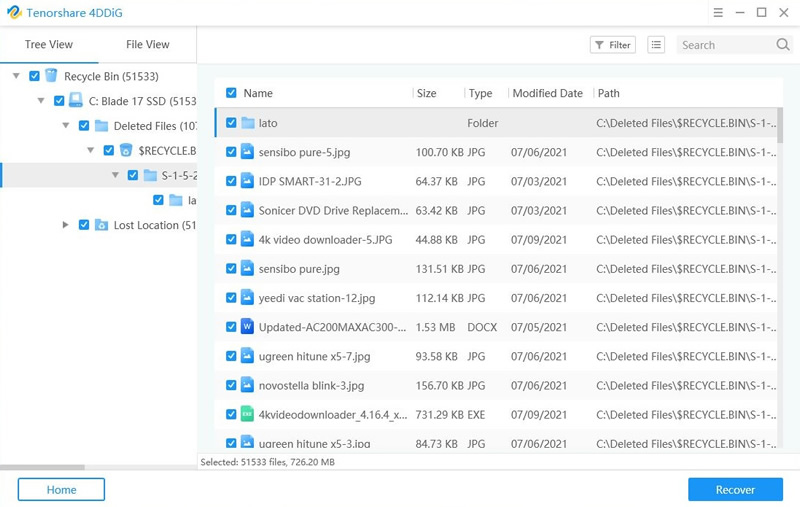
Task: Sort by the Type column header
Action: [x=481, y=93]
